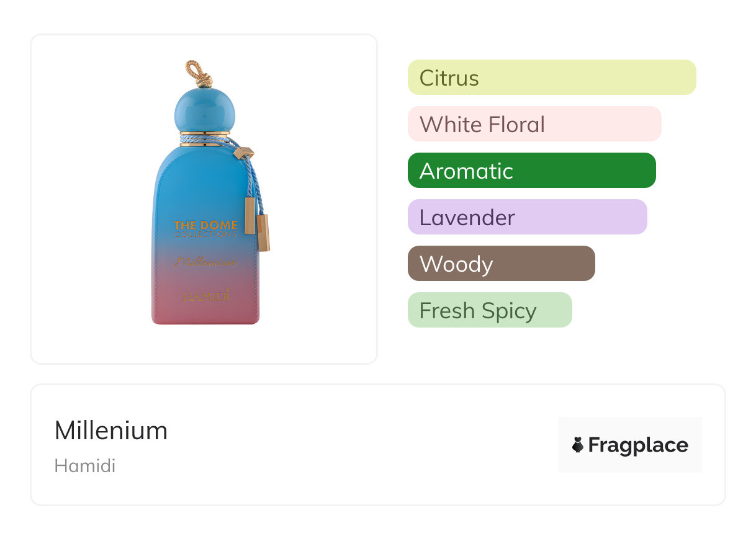The height and width of the screenshot is (536, 756).
Task: Click the small gold cube bead on the cord
Action: pos(245,151)
